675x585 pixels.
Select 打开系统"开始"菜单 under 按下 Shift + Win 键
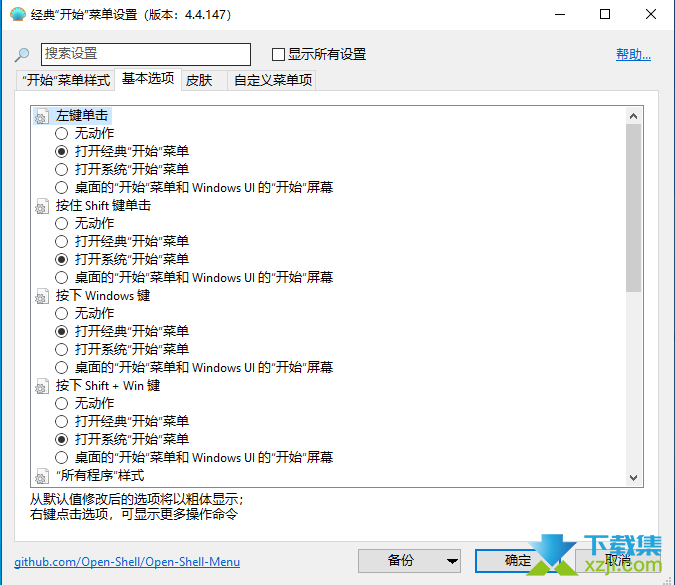pyautogui.click(x=62, y=440)
